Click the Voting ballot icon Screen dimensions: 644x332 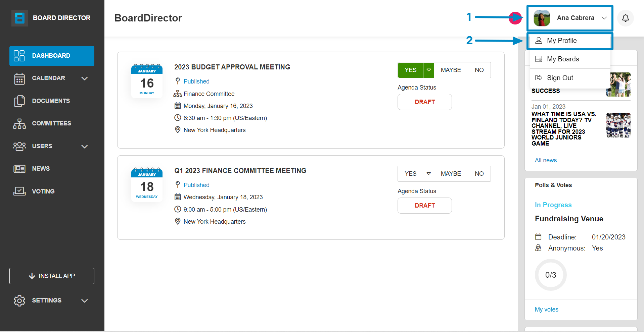click(x=19, y=191)
